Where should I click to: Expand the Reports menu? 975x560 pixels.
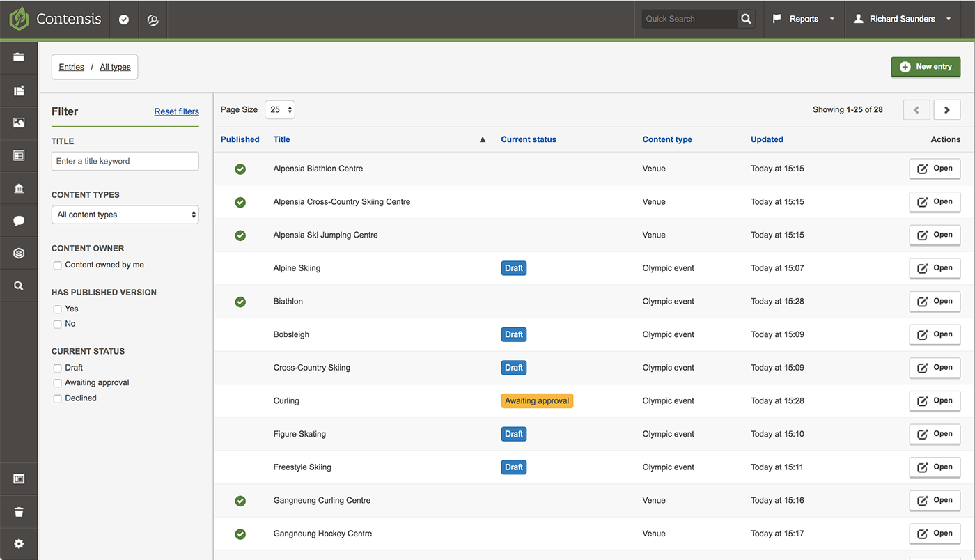click(804, 19)
